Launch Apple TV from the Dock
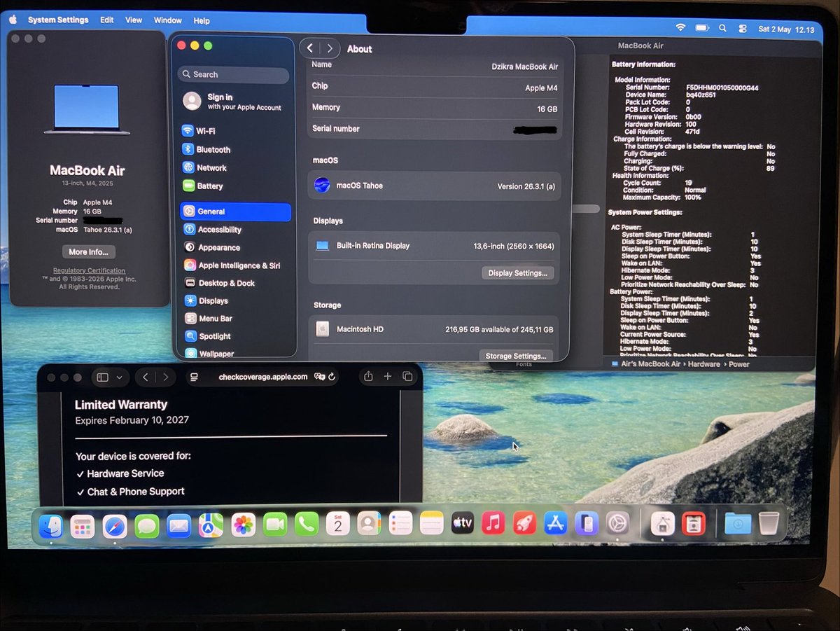Image resolution: width=840 pixels, height=631 pixels. pos(463,523)
